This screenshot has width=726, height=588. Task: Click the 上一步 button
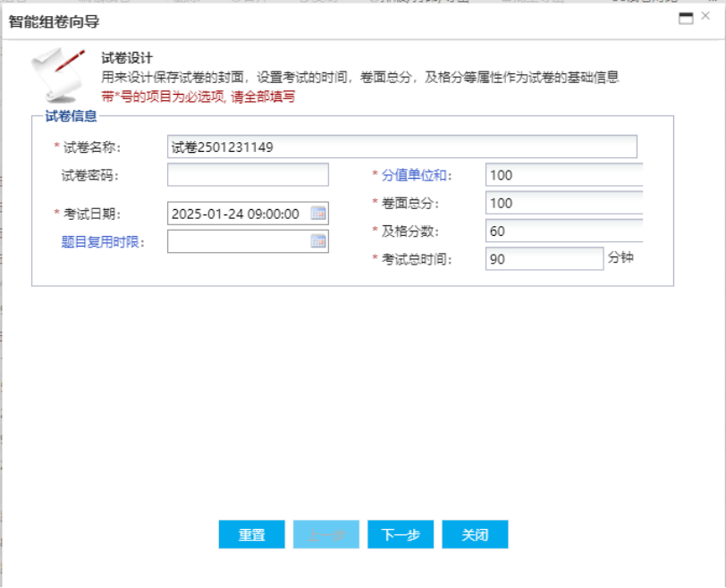pyautogui.click(x=326, y=534)
